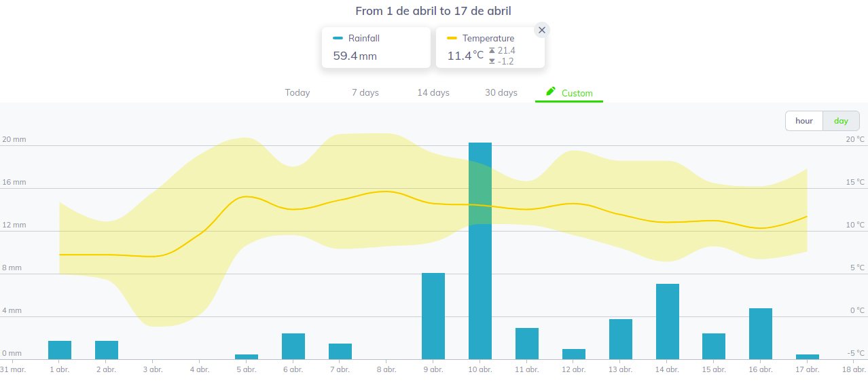Click the 0 mm axis label
Image resolution: width=868 pixels, height=385 pixels.
(x=12, y=353)
